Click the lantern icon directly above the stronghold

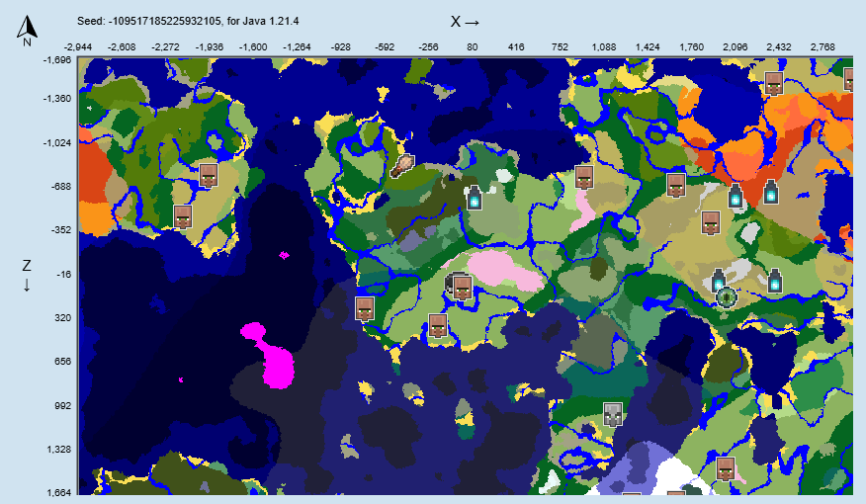[x=720, y=279]
